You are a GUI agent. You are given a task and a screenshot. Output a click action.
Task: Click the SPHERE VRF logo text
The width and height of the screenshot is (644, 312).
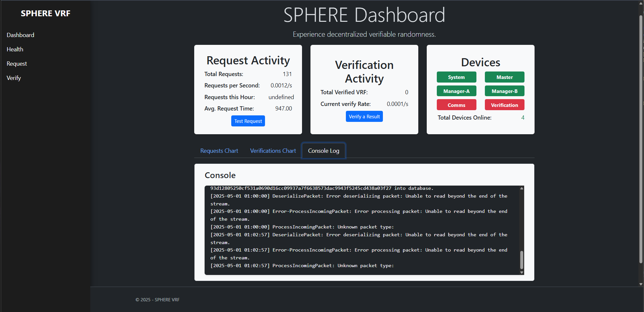tap(45, 13)
